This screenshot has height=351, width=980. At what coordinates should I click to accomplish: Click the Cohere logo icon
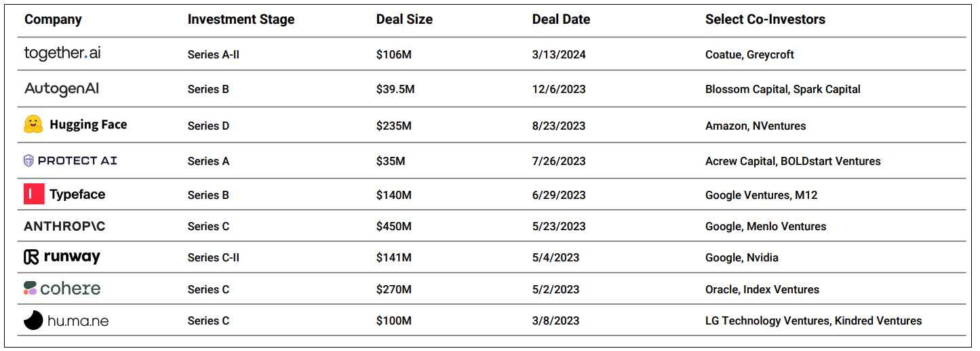pos(31,289)
